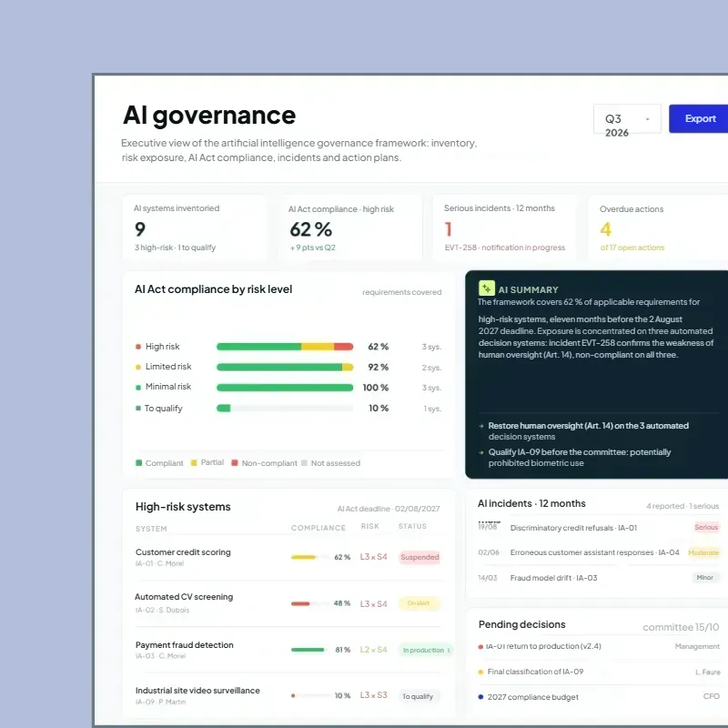Screen dimensions: 728x728
Task: Click the Serious severity badge
Action: (706, 527)
